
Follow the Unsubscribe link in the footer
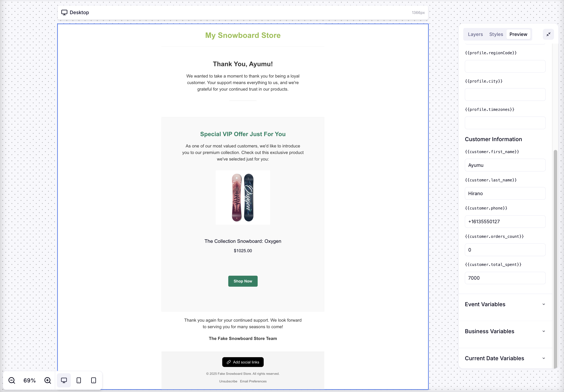pos(228,382)
